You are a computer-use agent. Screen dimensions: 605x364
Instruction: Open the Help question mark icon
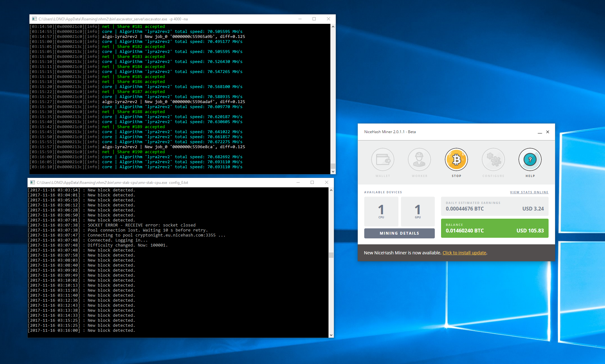pos(530,159)
